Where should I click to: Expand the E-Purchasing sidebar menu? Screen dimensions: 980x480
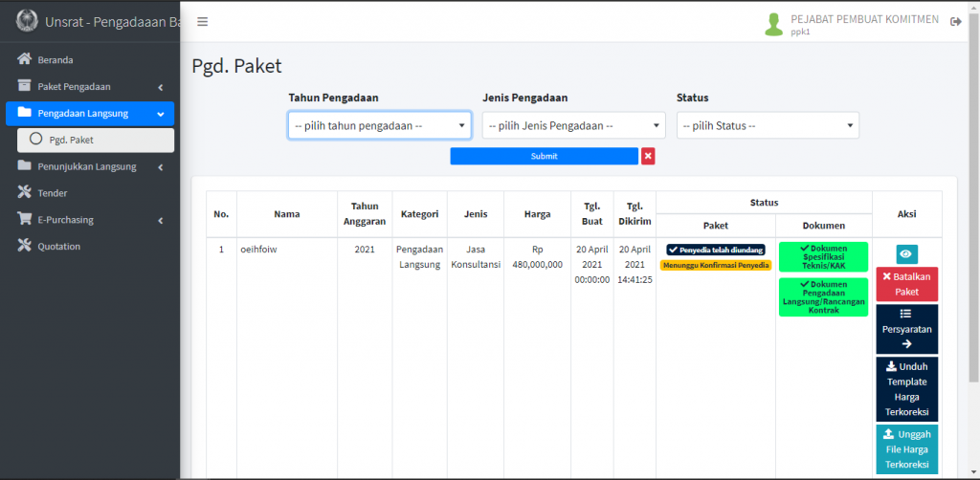coord(90,220)
